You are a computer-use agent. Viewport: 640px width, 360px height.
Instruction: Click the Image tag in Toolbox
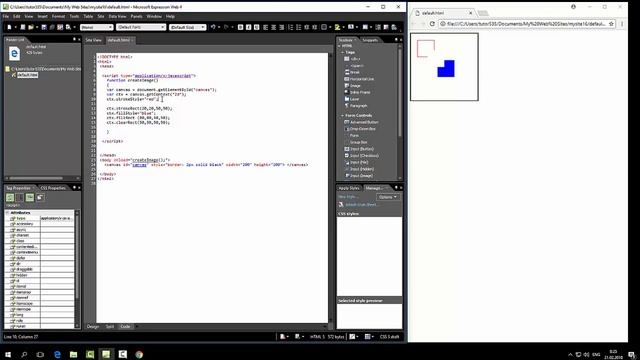point(353,86)
